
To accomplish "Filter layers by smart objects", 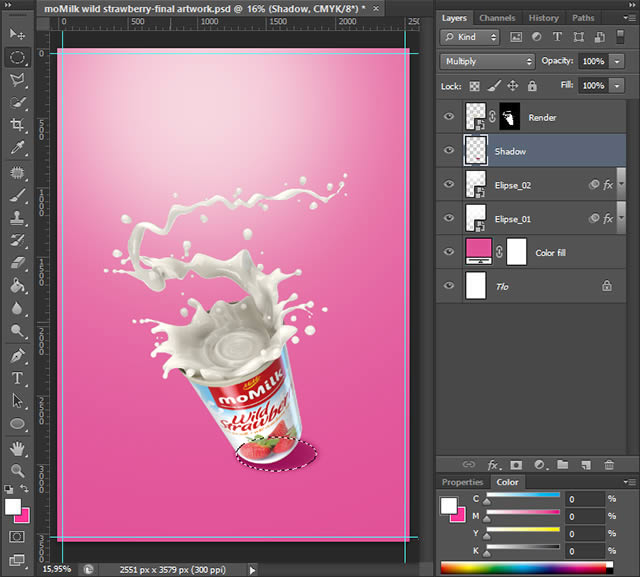I will pyautogui.click(x=600, y=37).
